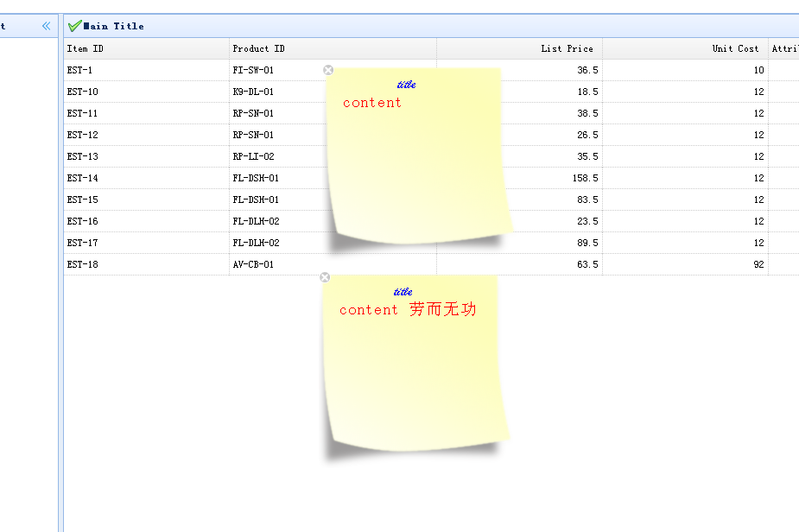Select the EST-18 row cell

[x=146, y=264]
